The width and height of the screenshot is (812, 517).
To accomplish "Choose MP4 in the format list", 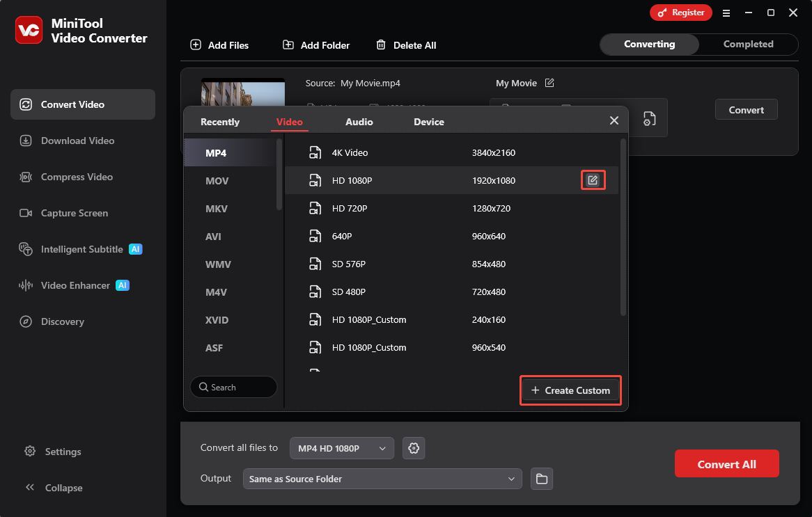I will 231,152.
